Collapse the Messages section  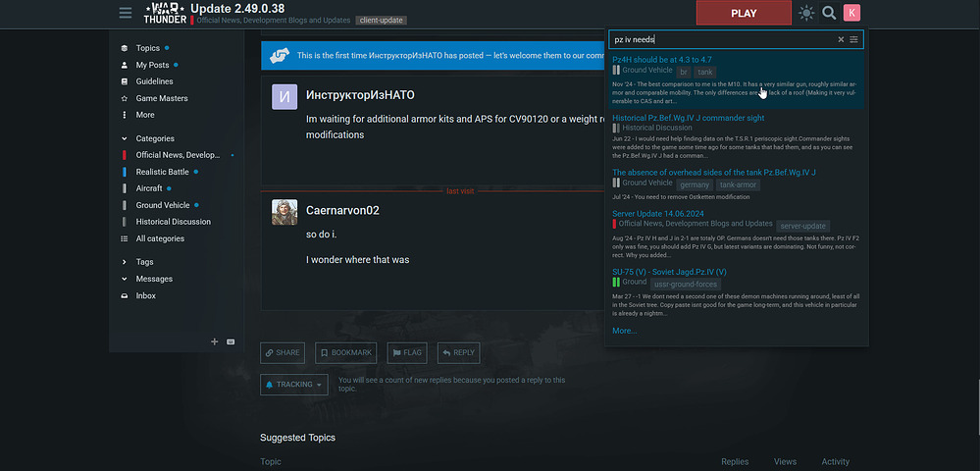click(x=125, y=279)
